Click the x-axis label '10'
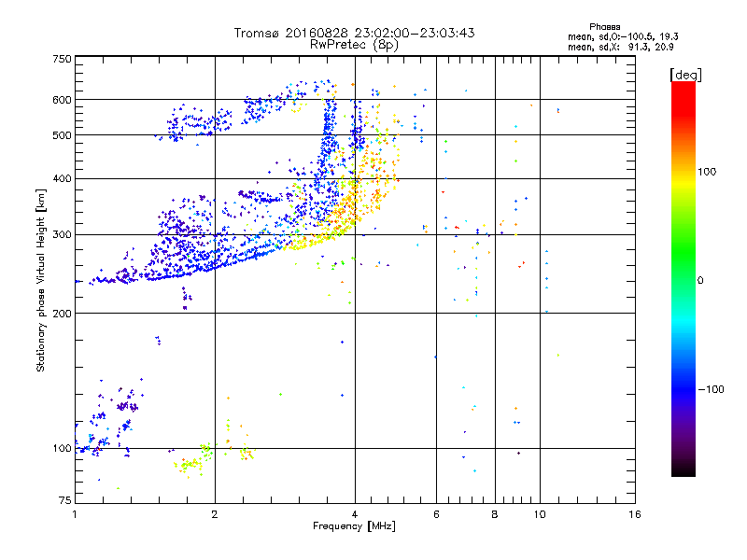The height and width of the screenshot is (560, 747). tap(540, 514)
